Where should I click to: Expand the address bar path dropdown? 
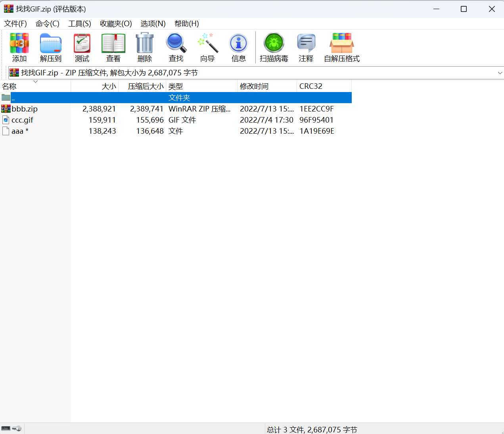click(500, 73)
